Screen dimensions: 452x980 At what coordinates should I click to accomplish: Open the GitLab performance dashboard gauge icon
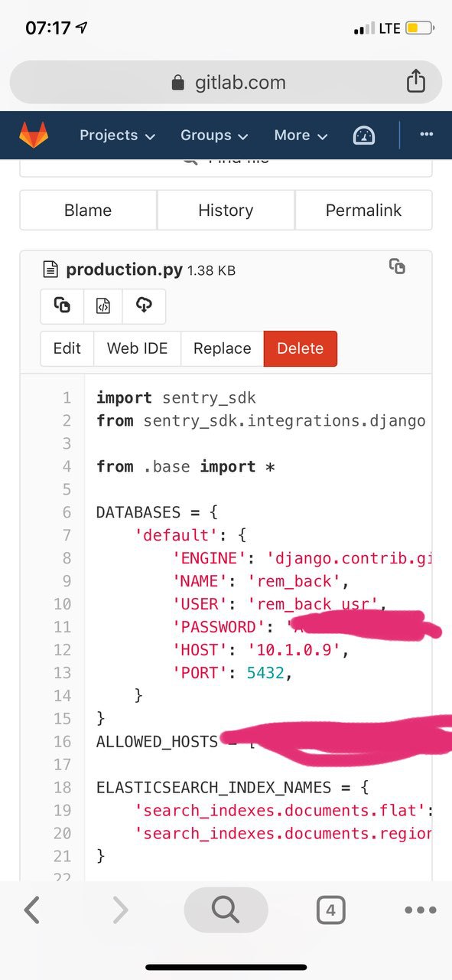point(364,136)
